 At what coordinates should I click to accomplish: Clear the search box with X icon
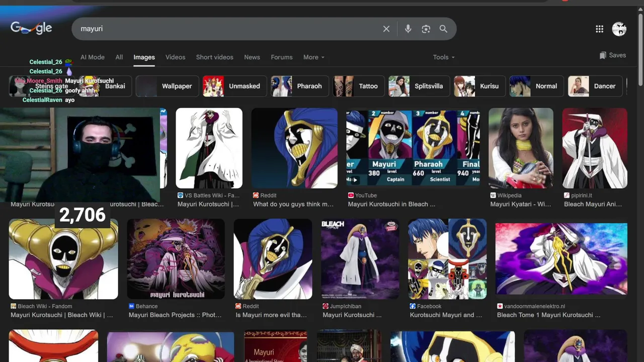386,29
